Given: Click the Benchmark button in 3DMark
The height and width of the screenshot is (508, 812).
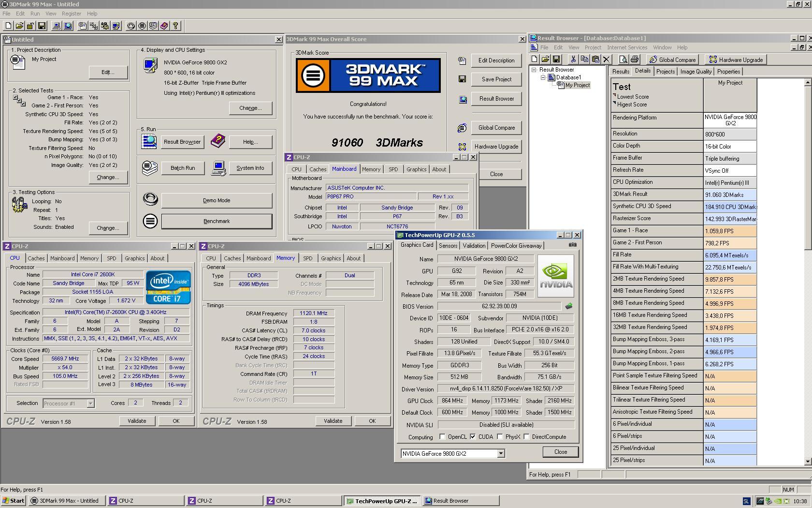Looking at the screenshot, I should 217,221.
